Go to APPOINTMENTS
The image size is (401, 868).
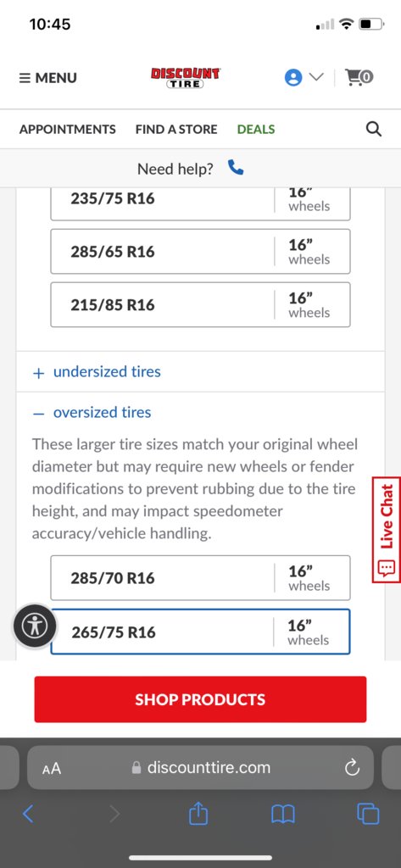click(x=68, y=130)
